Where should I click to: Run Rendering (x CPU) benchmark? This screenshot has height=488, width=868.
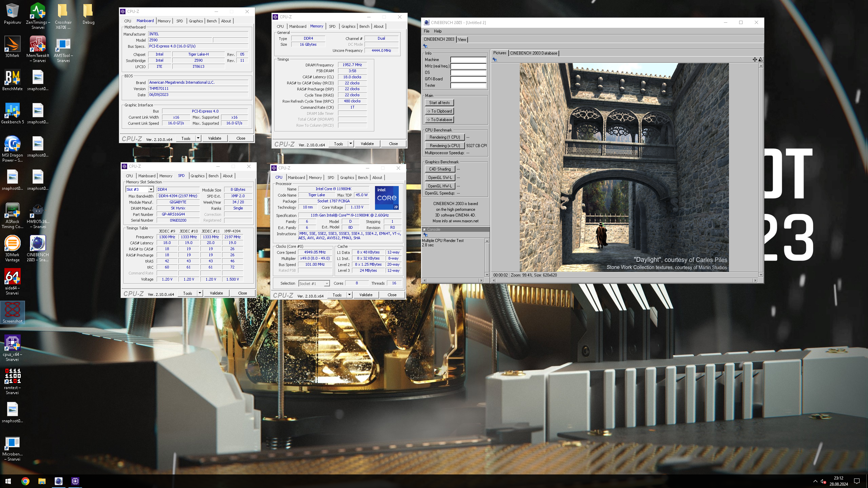point(445,146)
